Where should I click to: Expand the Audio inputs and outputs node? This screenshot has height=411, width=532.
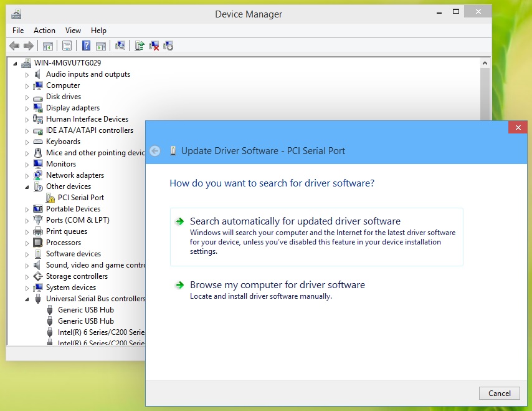[x=27, y=75]
